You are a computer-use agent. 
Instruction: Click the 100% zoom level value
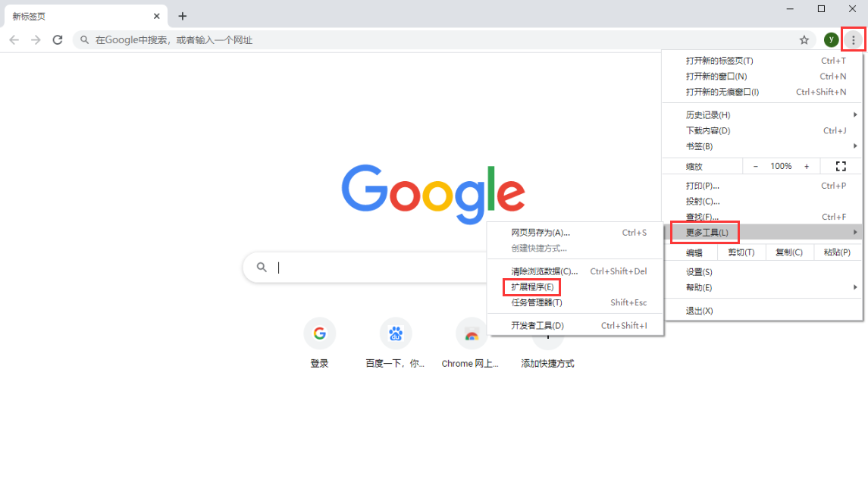click(x=781, y=166)
